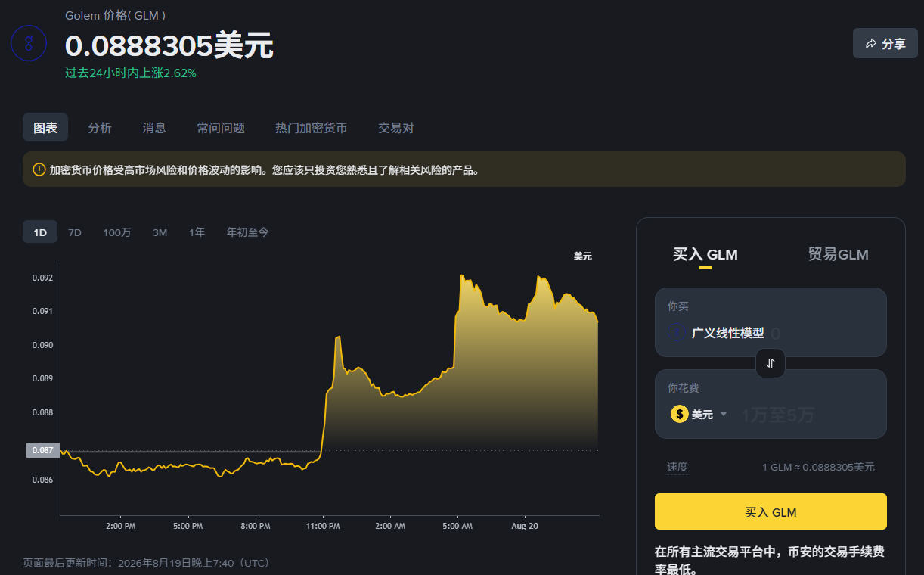The height and width of the screenshot is (575, 924).
Task: Click the 0.088 y-axis label
Action: (x=42, y=412)
